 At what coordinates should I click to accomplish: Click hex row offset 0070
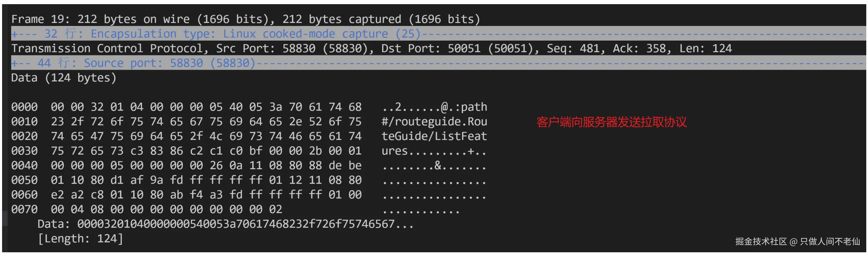[x=24, y=209]
